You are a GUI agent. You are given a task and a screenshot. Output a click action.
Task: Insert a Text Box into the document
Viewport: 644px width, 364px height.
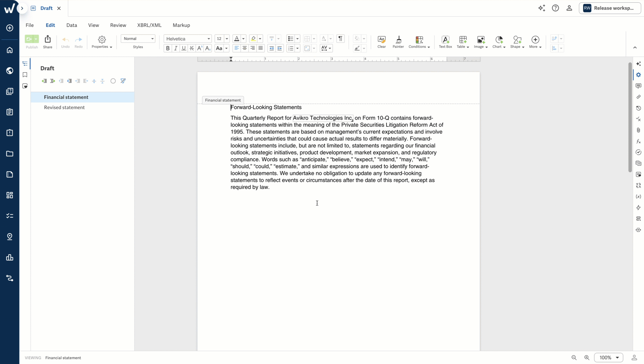pos(446,42)
